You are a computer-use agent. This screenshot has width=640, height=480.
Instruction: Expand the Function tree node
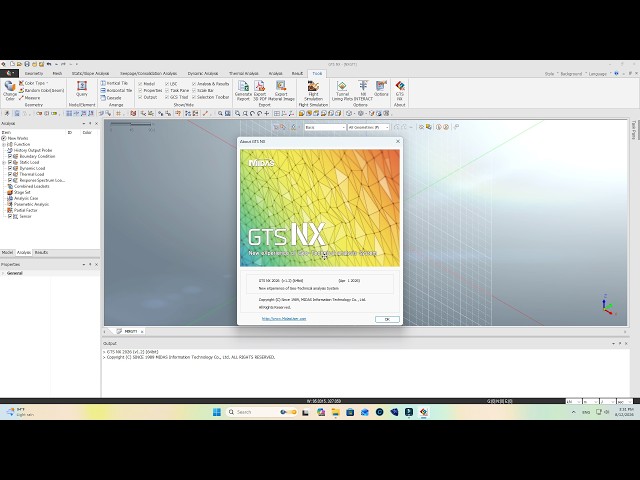pyautogui.click(x=4, y=144)
